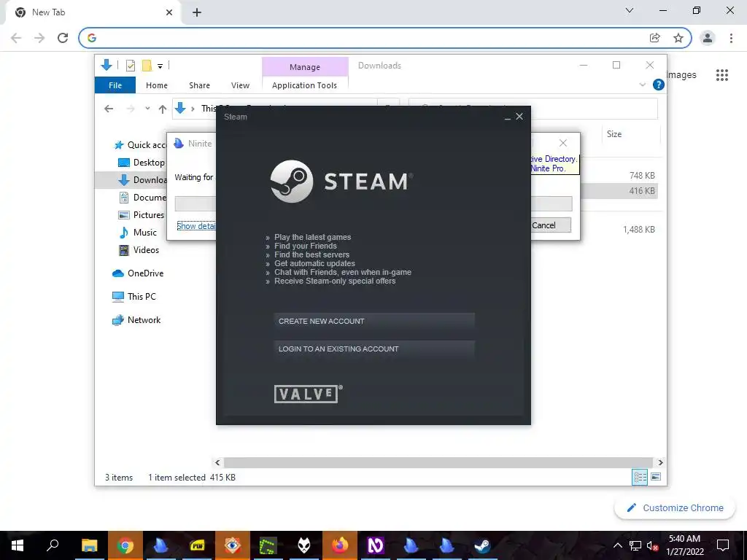The height and width of the screenshot is (560, 747).
Task: Reload the Chrome page
Action: pos(63,38)
